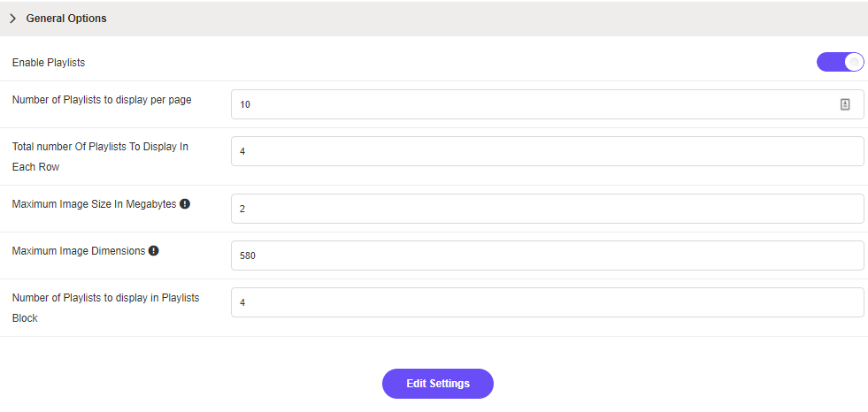Click empty right side of General Options header bar

pyautogui.click(x=531, y=19)
